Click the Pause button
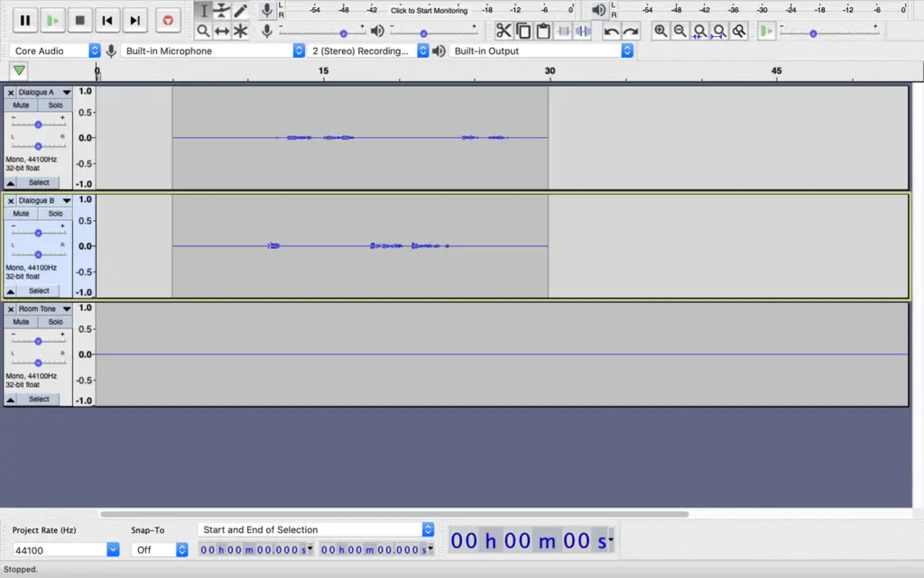 coord(24,21)
